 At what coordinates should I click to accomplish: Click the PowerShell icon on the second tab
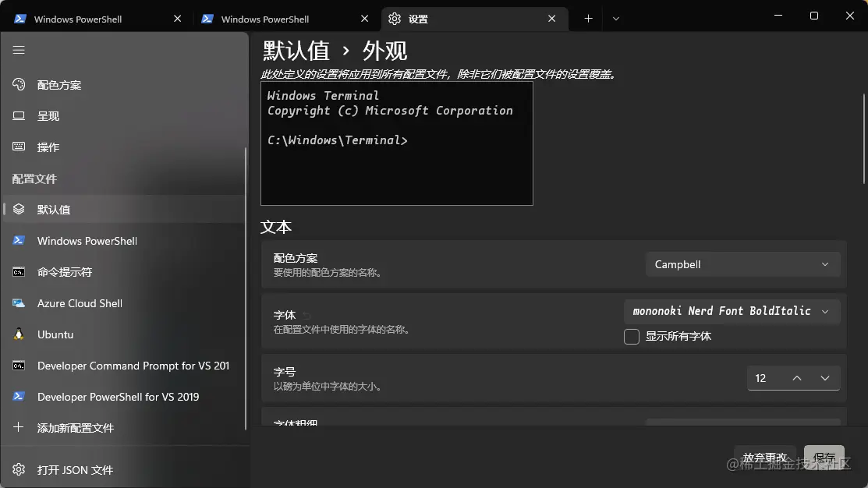click(207, 19)
